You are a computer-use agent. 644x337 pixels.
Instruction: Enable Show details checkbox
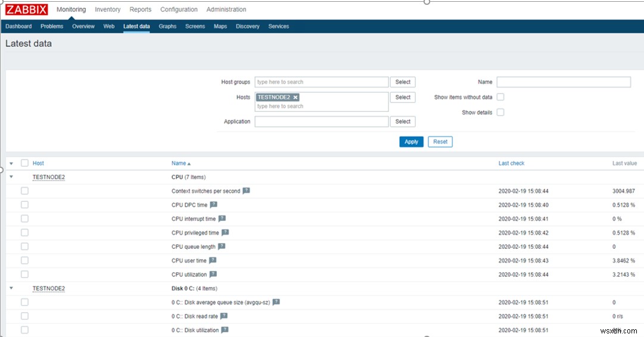(x=500, y=112)
